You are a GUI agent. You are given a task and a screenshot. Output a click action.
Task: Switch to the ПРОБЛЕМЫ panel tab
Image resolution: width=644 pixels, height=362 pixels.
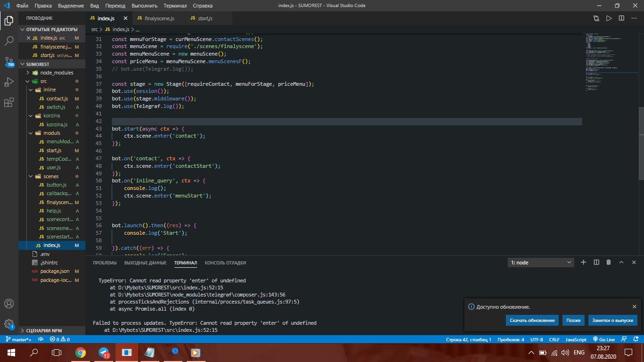[105, 263]
